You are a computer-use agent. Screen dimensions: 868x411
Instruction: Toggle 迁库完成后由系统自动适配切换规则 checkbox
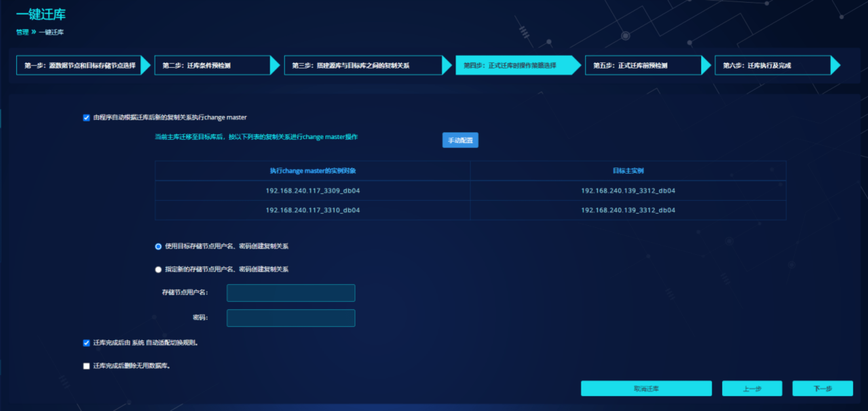tap(86, 343)
